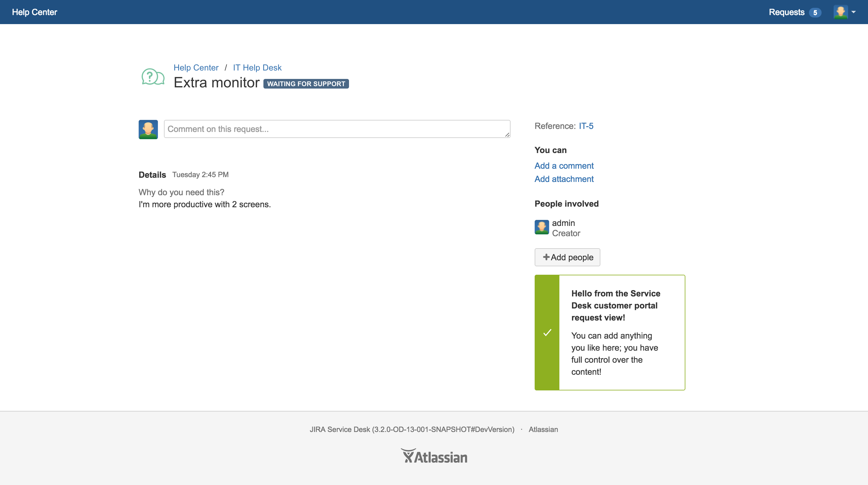Screen dimensions: 868x485
Task: Click the requests count badge showing 5
Action: (815, 13)
